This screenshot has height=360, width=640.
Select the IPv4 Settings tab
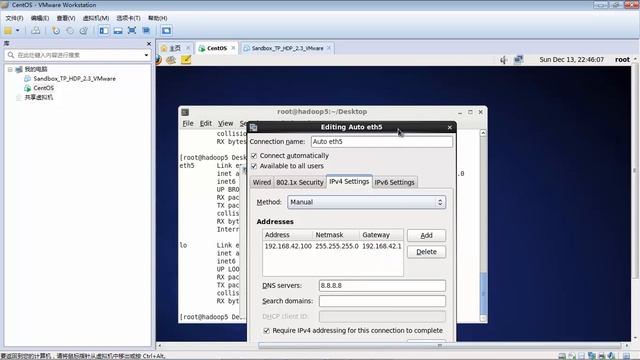pyautogui.click(x=349, y=182)
